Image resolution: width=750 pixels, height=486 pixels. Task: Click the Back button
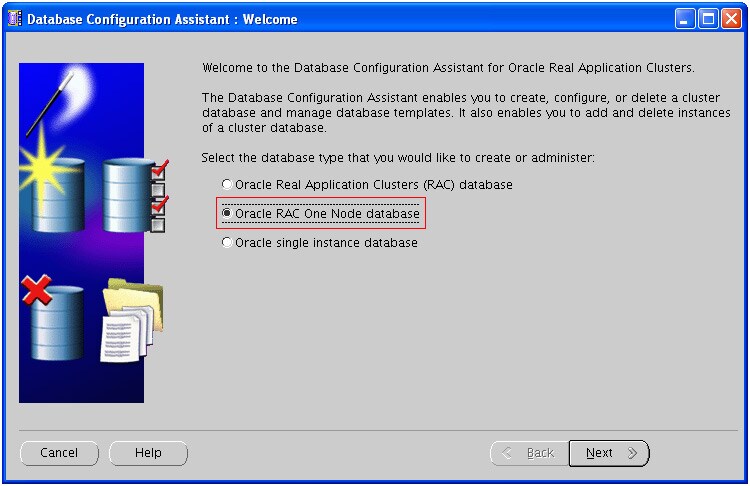click(529, 453)
